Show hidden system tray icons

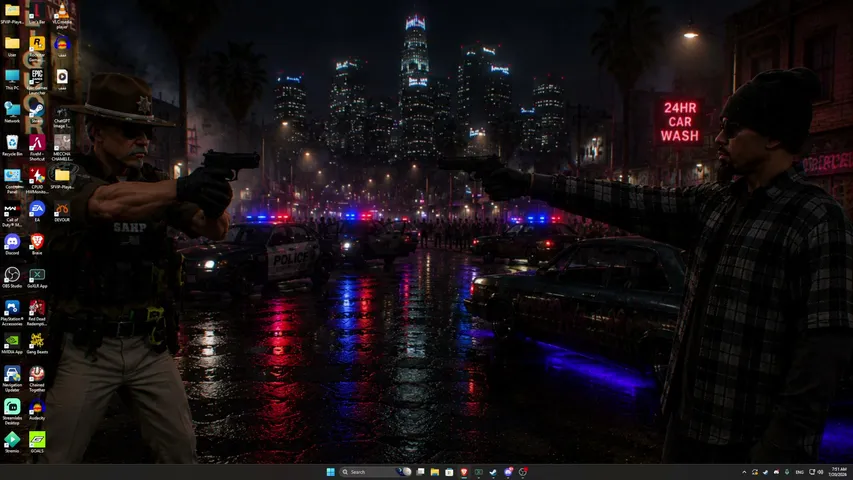click(744, 472)
